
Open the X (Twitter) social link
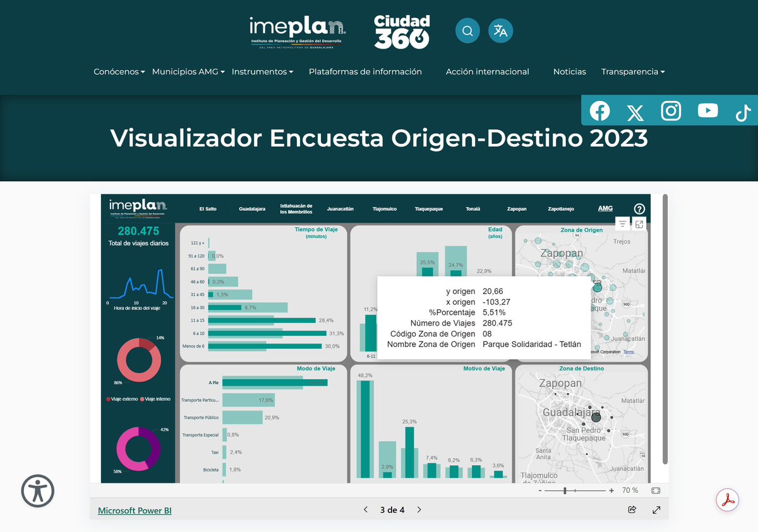635,113
